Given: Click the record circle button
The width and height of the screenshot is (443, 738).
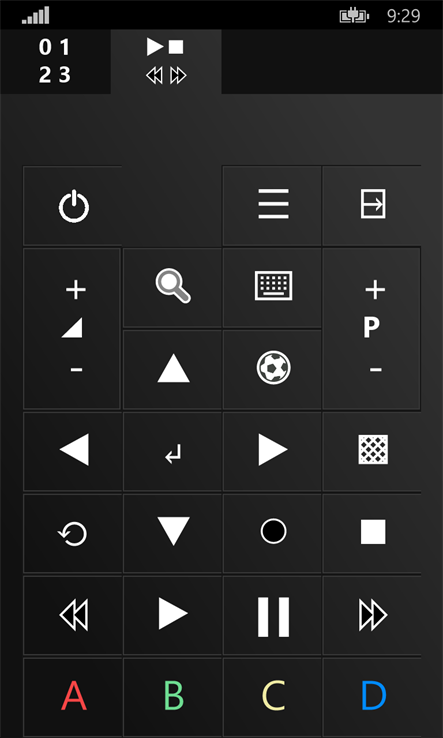Looking at the screenshot, I should pyautogui.click(x=274, y=531).
